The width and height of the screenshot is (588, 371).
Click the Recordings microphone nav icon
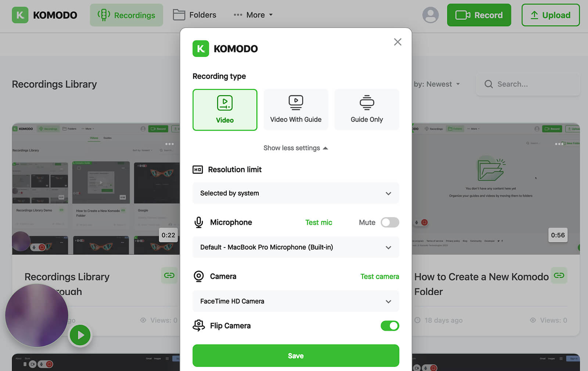coord(104,15)
